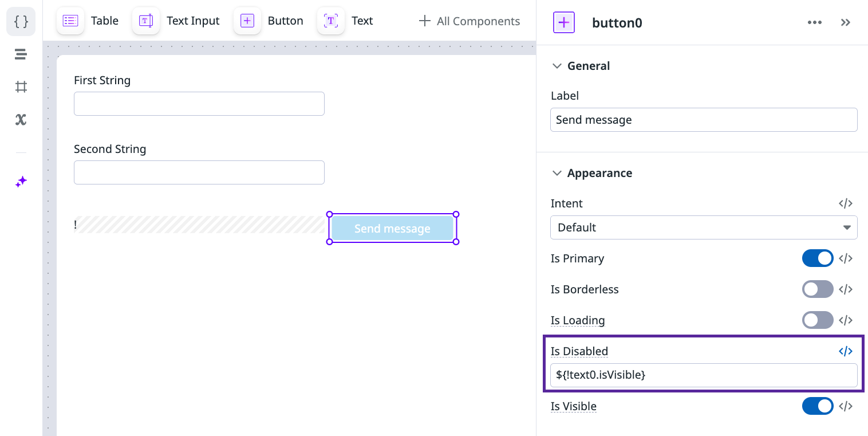Open the code/state panel in left sidebar
Screen dimensions: 868x436
(x=20, y=21)
